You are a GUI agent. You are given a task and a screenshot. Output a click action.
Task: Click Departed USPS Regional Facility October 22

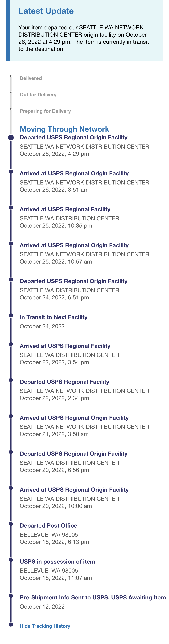84,390
